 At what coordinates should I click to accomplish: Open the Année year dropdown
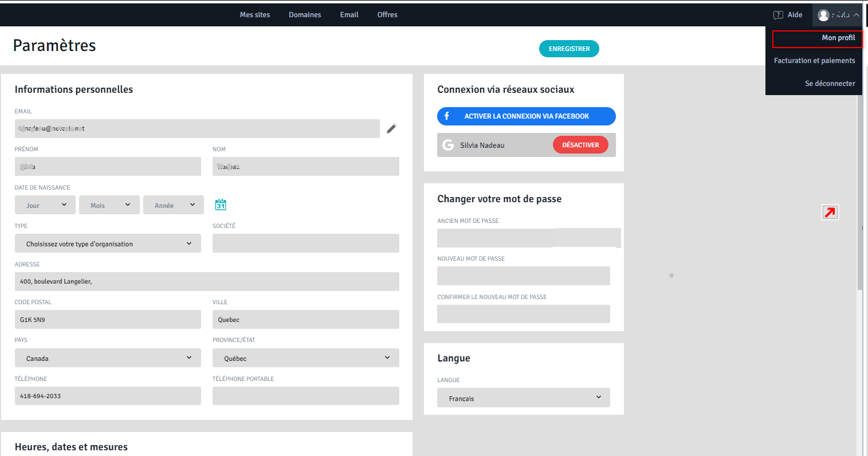coord(174,205)
